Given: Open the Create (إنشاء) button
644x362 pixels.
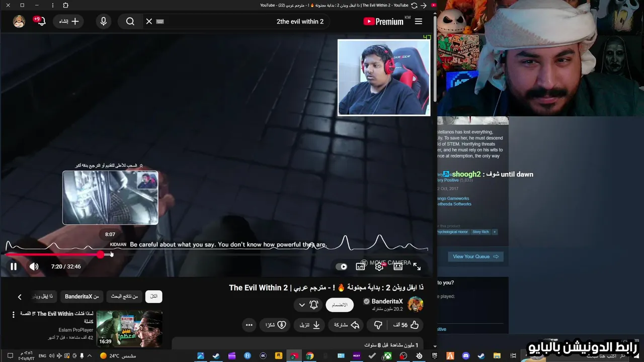Looking at the screenshot, I should tap(69, 21).
